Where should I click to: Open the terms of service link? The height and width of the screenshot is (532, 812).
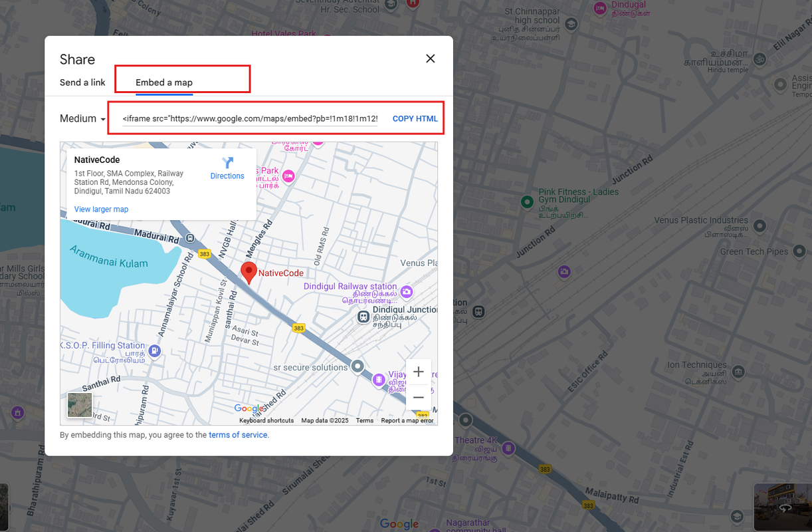click(238, 435)
